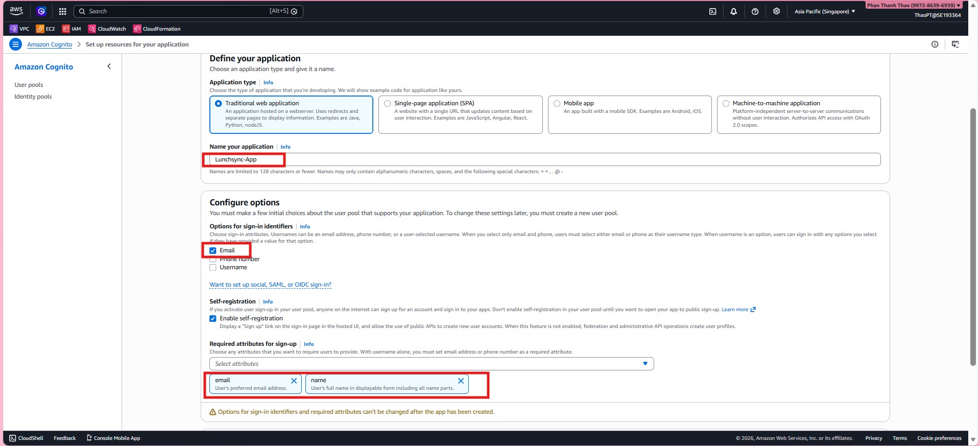Open User pools in the sidebar
Screen dimensions: 980x446
click(29, 85)
